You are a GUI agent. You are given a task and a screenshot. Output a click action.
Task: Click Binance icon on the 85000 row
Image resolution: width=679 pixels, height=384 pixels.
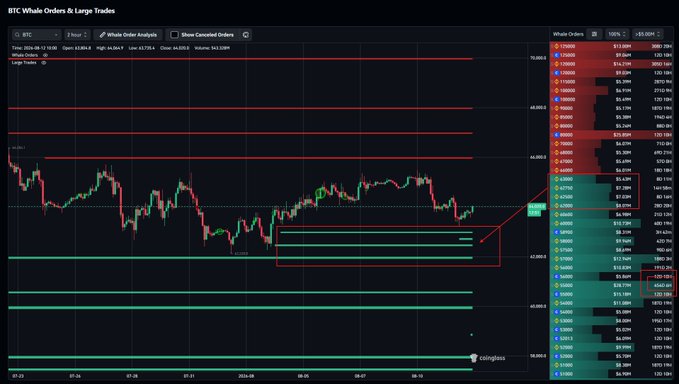pos(556,117)
